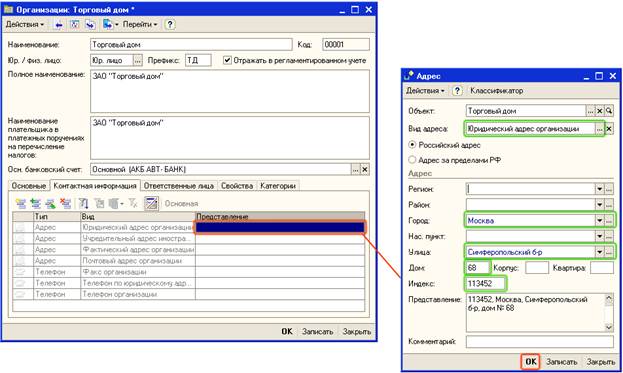623x373 pixels.
Task: Click the Наименование input field
Action: (191, 44)
